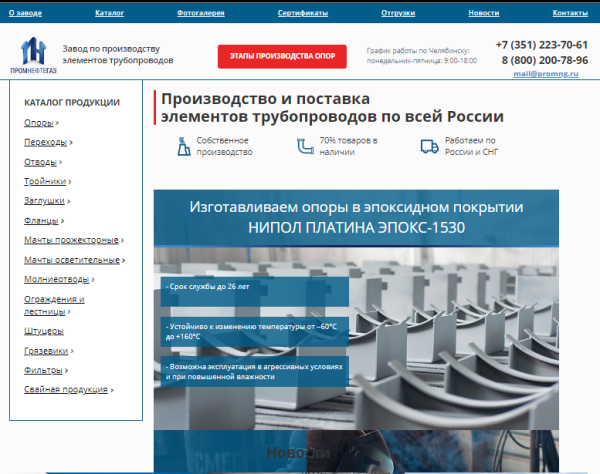The height and width of the screenshot is (474, 600).
Task: Click the КАТАЛОГ ПРОДУКЦИИ sidebar heading
Action: coord(72,103)
